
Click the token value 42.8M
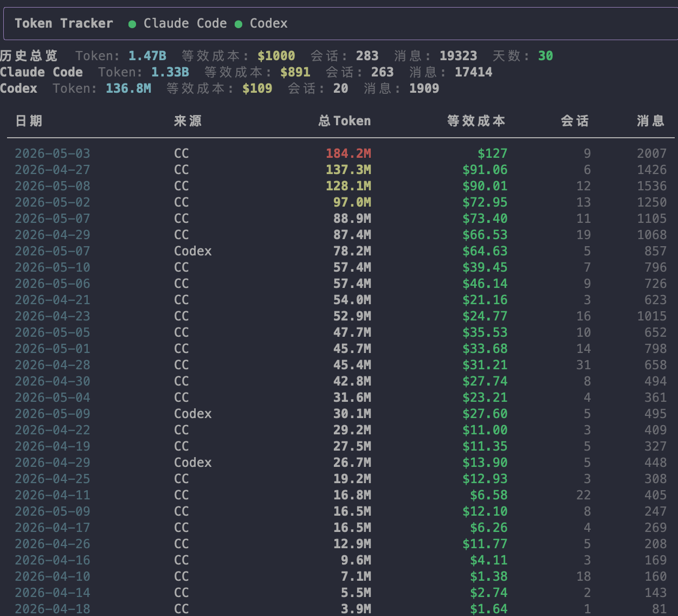[352, 381]
